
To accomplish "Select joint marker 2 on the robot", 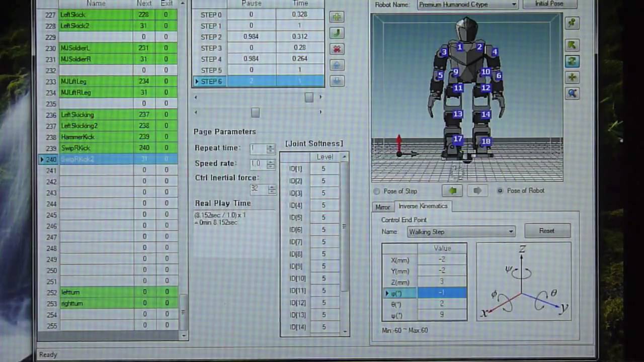I will point(479,47).
